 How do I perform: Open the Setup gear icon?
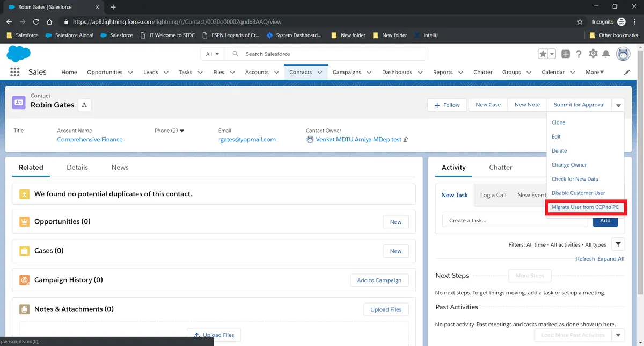click(x=593, y=54)
